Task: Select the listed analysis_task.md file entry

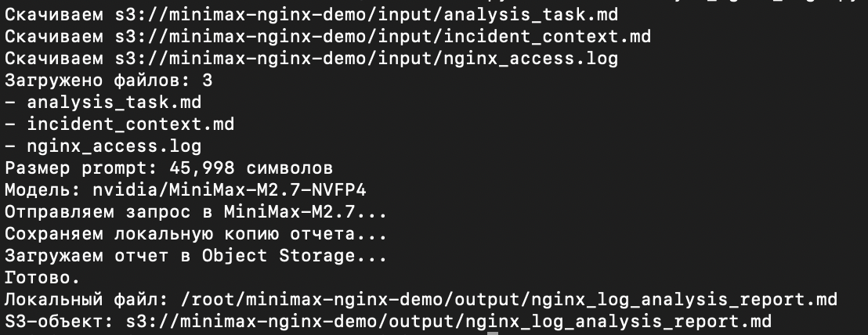Action: [114, 103]
